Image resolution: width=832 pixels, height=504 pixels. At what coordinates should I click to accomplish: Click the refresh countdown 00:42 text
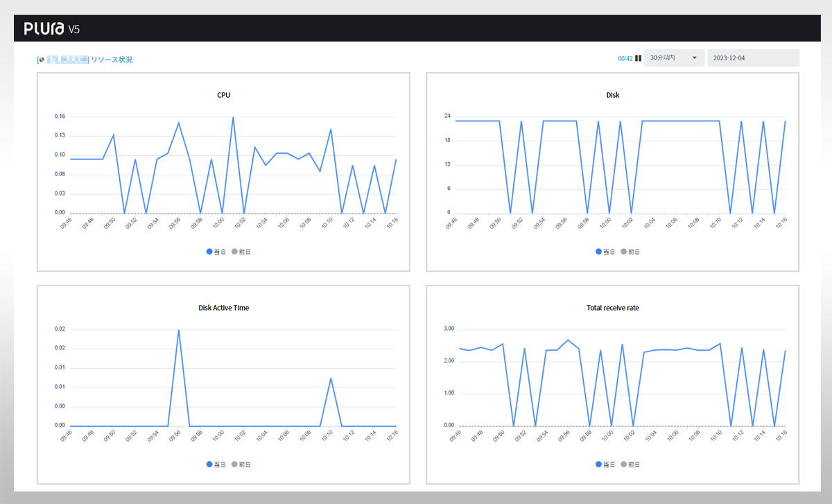pos(625,59)
